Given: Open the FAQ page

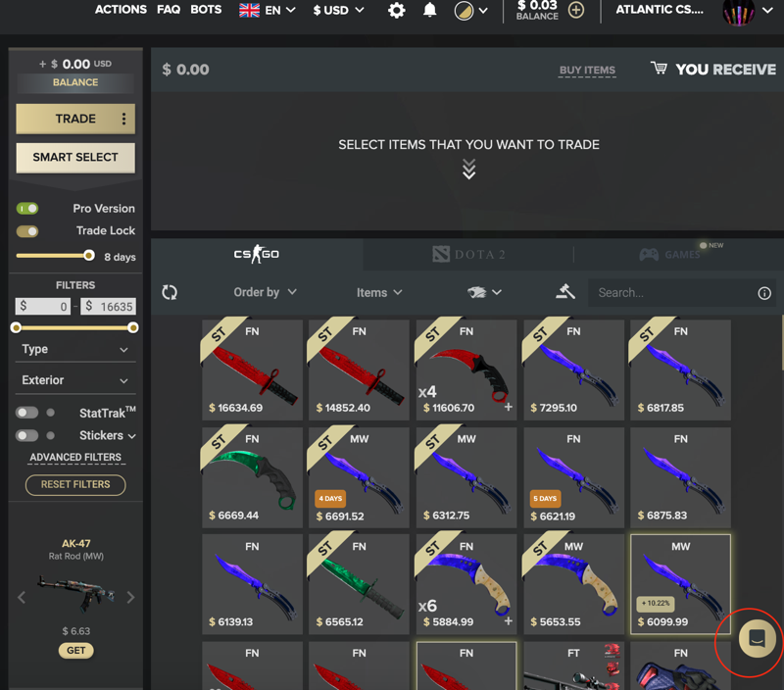Looking at the screenshot, I should (169, 10).
